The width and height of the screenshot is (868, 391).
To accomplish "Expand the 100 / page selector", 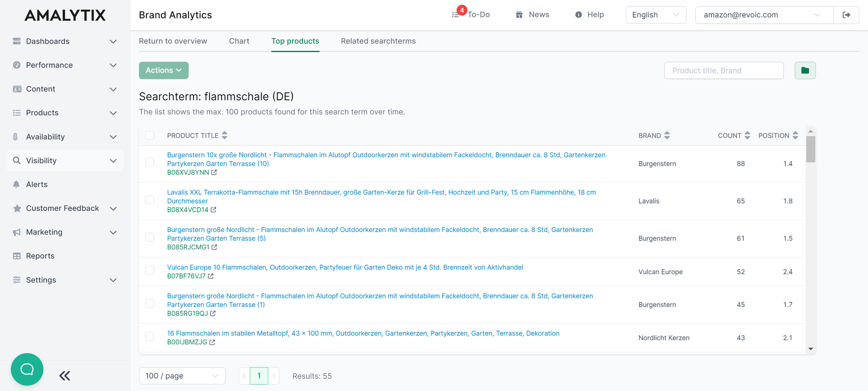I will 182,376.
